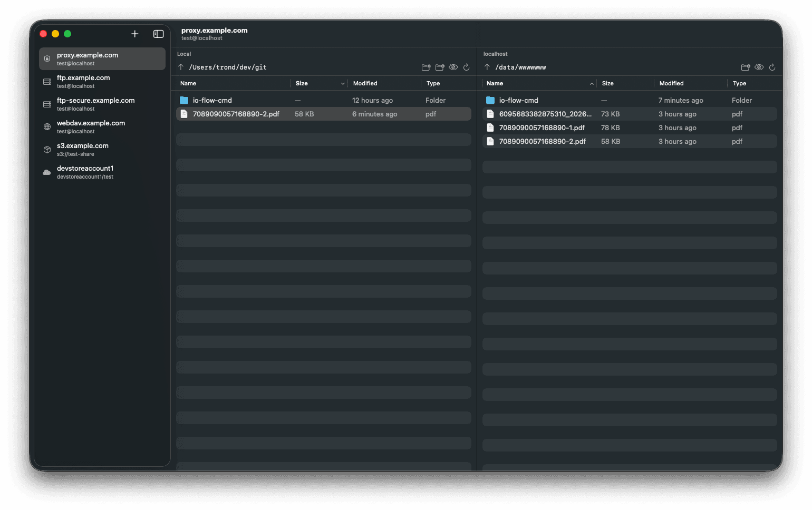Go up one directory in localhost pane

(487, 67)
